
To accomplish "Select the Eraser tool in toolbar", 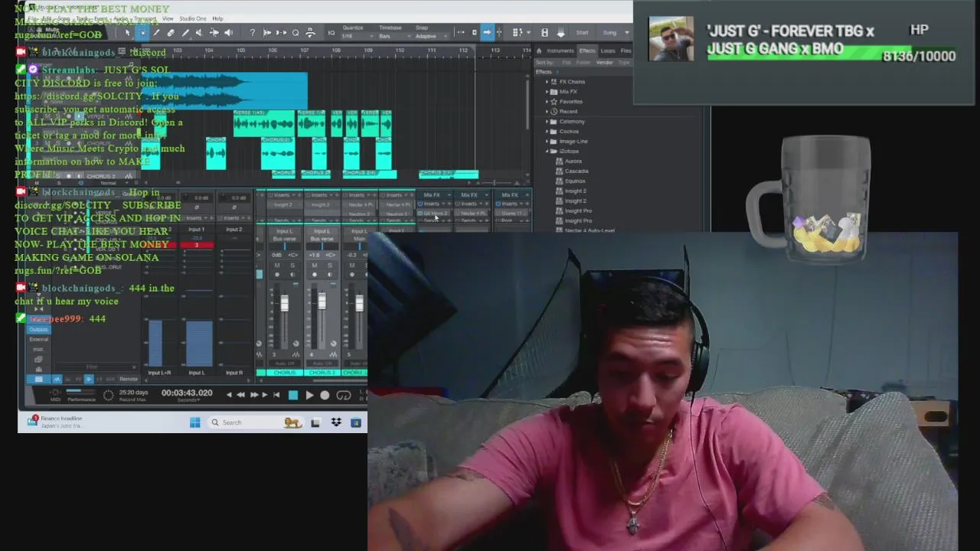I will pyautogui.click(x=171, y=33).
